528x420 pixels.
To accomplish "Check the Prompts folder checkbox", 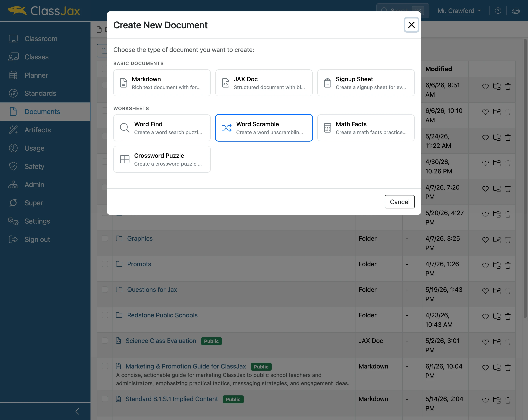I will pos(105,264).
